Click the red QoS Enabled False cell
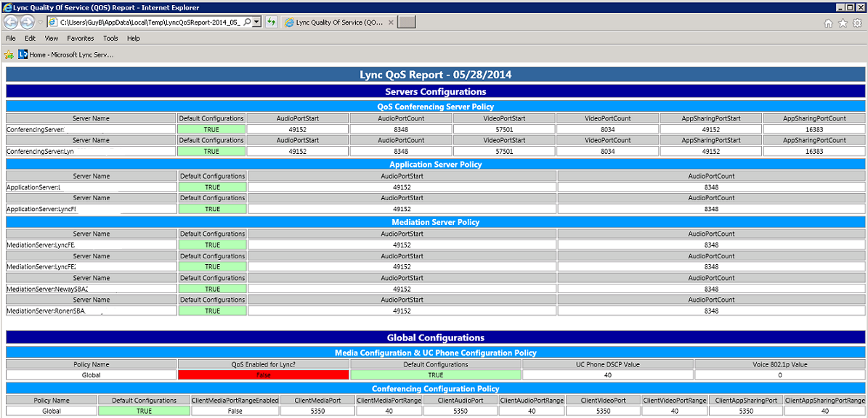Viewport: 868px width, 418px height. click(264, 375)
